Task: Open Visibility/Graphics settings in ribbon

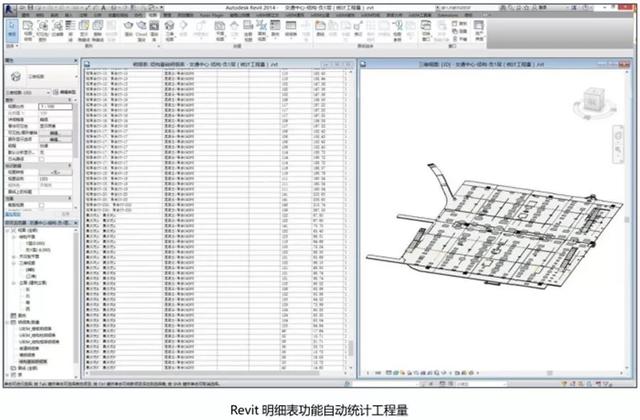Action: 42,31
